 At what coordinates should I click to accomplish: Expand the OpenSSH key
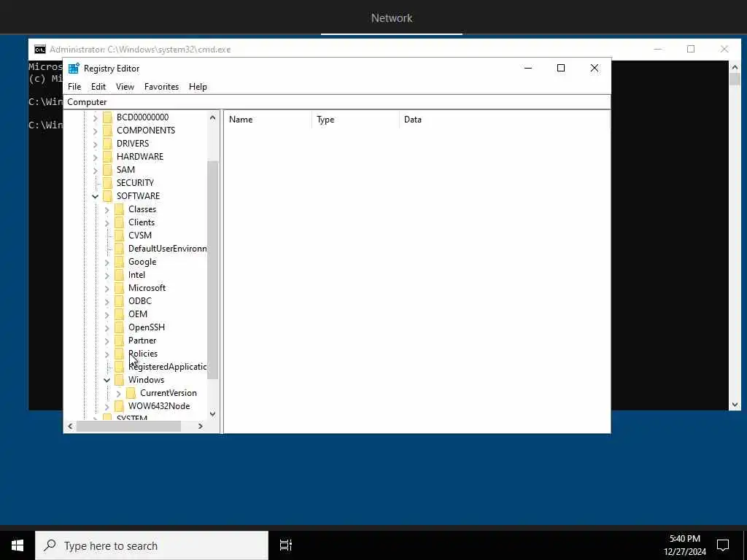(x=107, y=327)
